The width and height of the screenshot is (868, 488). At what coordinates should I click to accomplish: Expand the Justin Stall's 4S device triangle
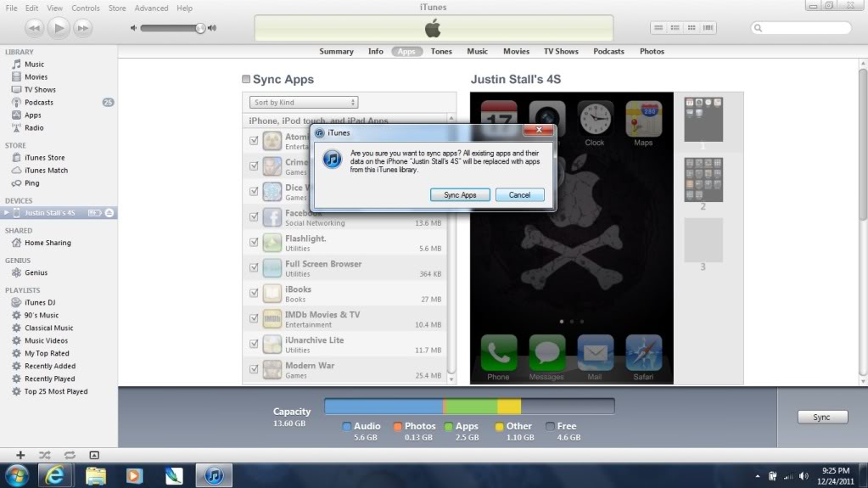(x=6, y=213)
